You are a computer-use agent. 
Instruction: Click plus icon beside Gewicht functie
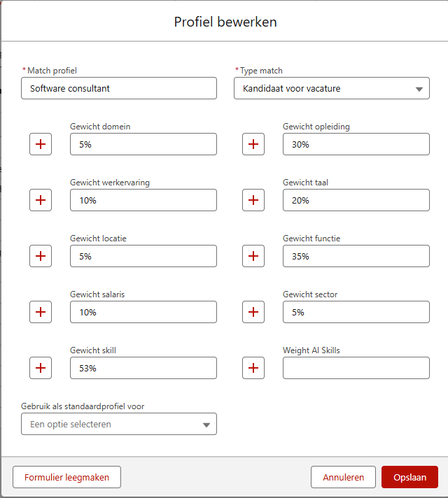click(x=253, y=256)
